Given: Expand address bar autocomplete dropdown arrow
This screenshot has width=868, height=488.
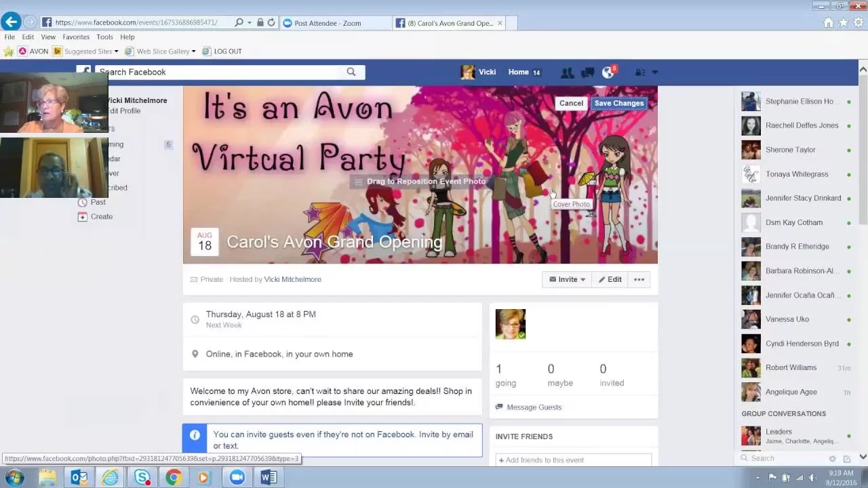Looking at the screenshot, I should coord(250,22).
